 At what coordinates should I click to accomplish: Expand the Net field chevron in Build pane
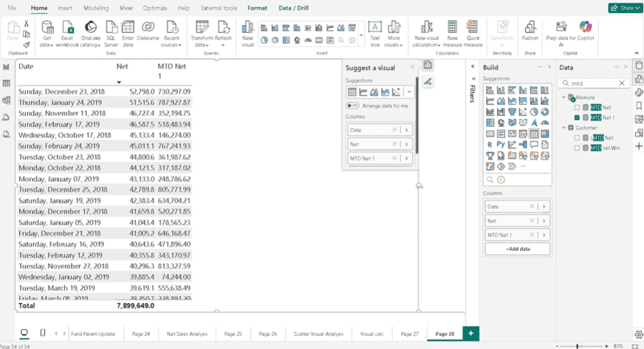pos(544,221)
